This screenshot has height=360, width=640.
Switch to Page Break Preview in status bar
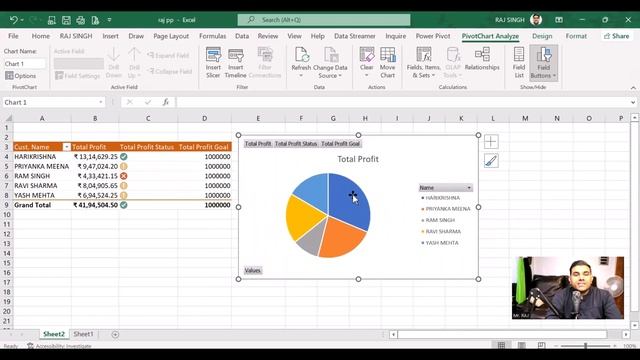pos(541,345)
